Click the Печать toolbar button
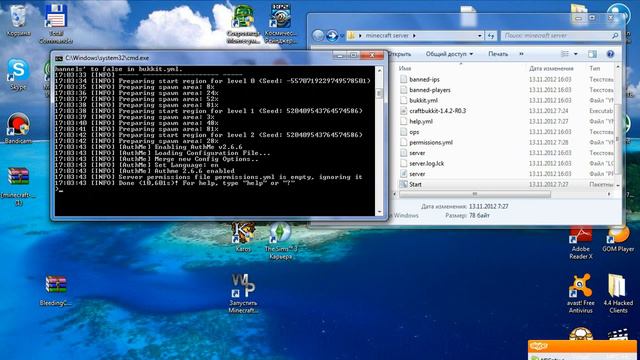This screenshot has width=640, height=360. pyautogui.click(x=498, y=54)
